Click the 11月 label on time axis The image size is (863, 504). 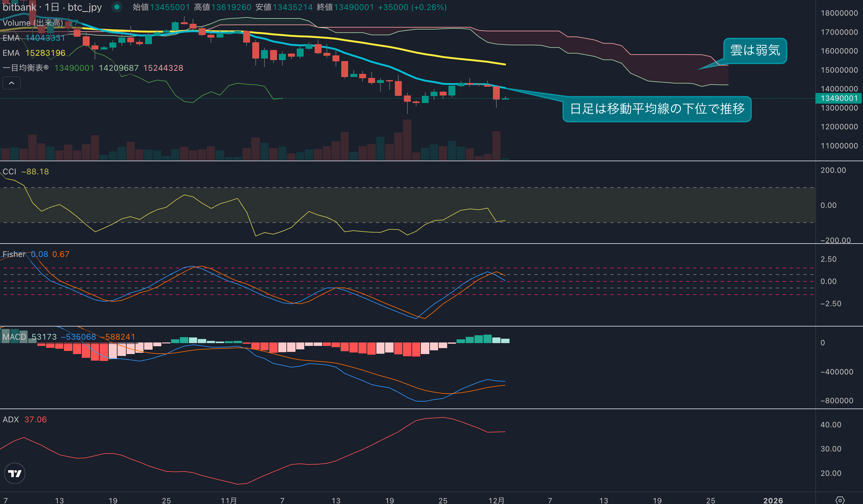tap(228, 500)
